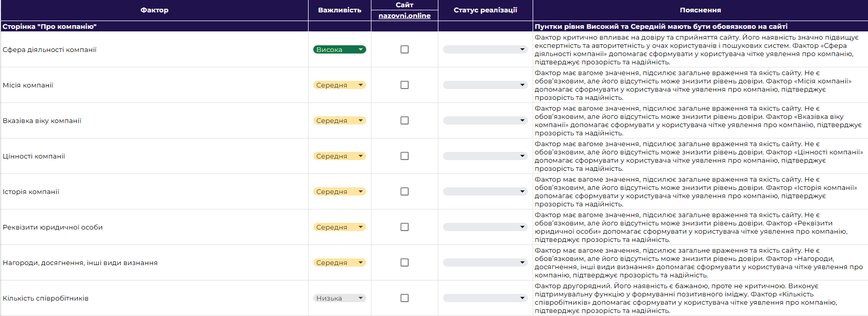The image size is (868, 316).
Task: Open status dropdown for Історія компанії
Action: click(485, 191)
